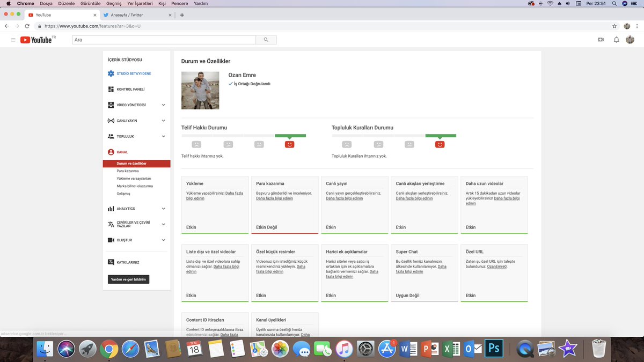Screen dimensions: 644x362
Task: Bookmark this page with the star icon
Action: pyautogui.click(x=614, y=26)
